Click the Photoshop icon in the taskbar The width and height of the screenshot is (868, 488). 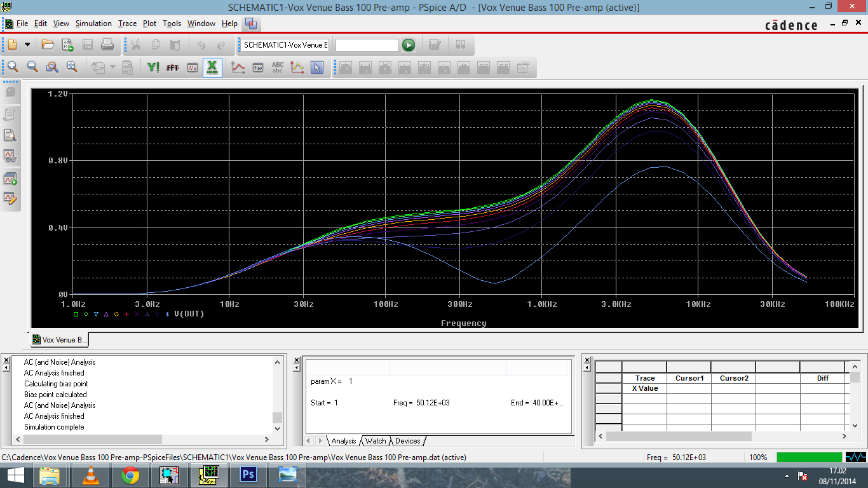coord(248,475)
